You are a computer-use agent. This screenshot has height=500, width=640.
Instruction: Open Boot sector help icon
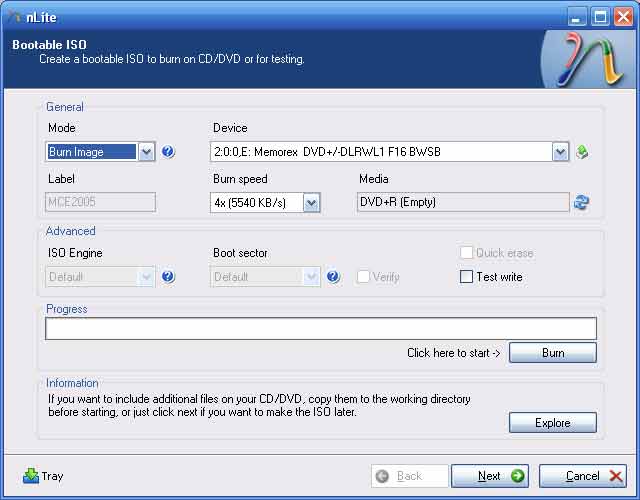pos(333,277)
